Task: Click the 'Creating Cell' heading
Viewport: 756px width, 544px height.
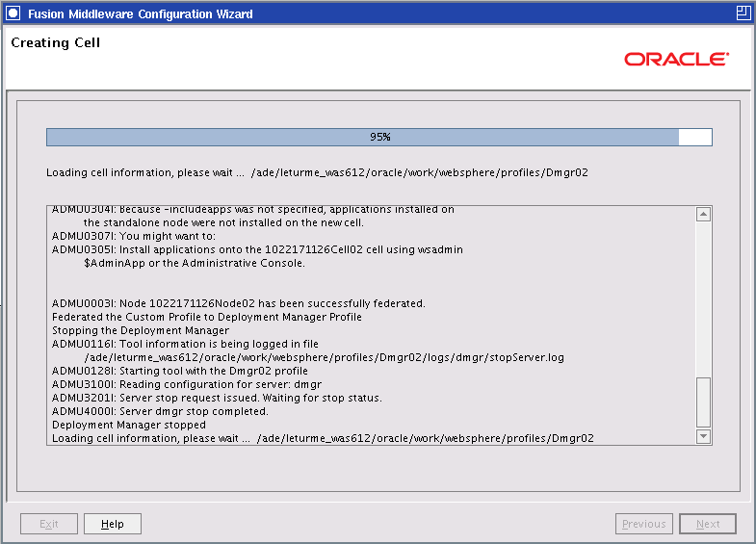Action: [x=56, y=42]
